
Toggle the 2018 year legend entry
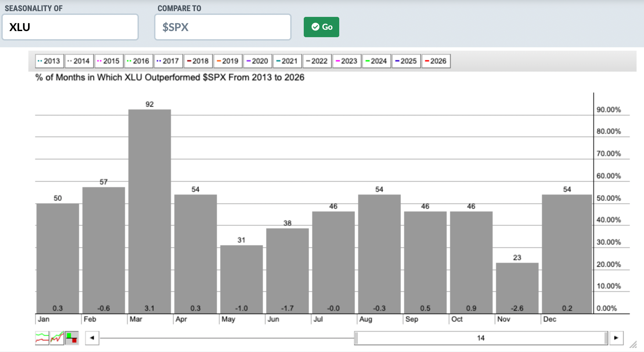198,61
